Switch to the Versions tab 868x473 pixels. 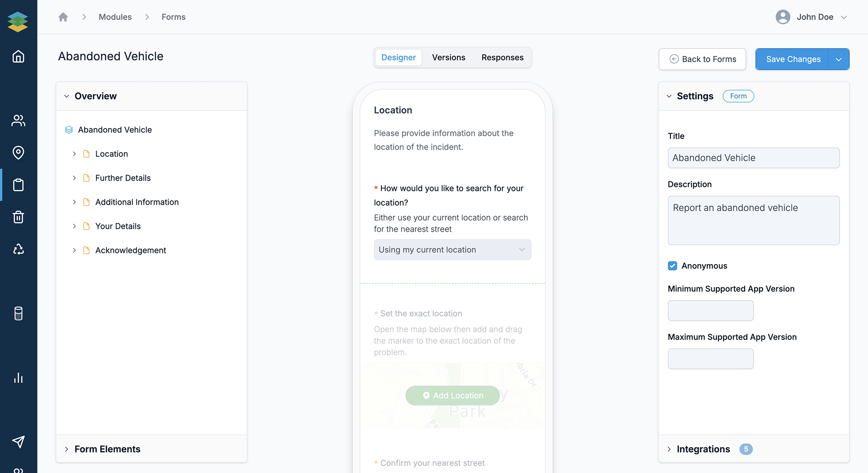(x=448, y=58)
